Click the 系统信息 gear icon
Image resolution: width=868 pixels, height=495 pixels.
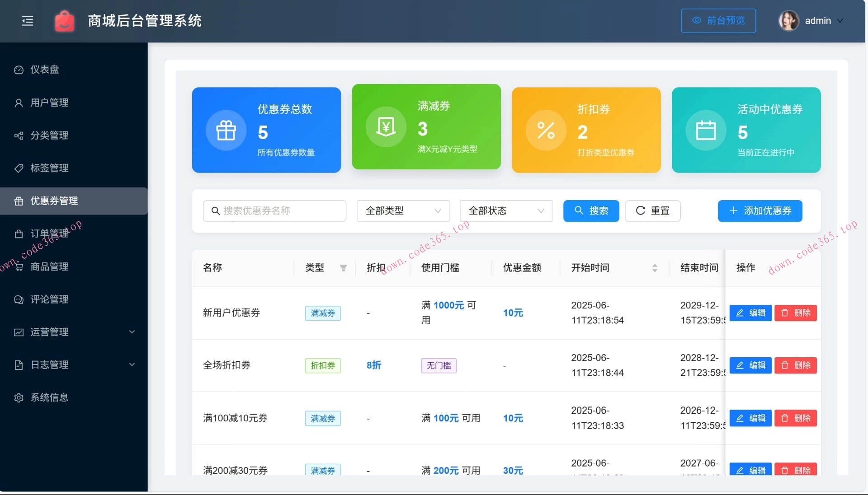[19, 397]
